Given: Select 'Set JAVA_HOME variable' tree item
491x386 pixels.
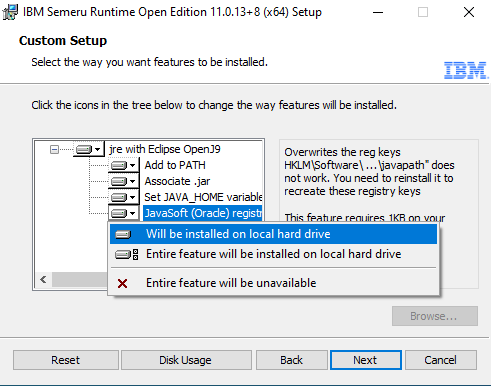Looking at the screenshot, I should coord(203,197).
